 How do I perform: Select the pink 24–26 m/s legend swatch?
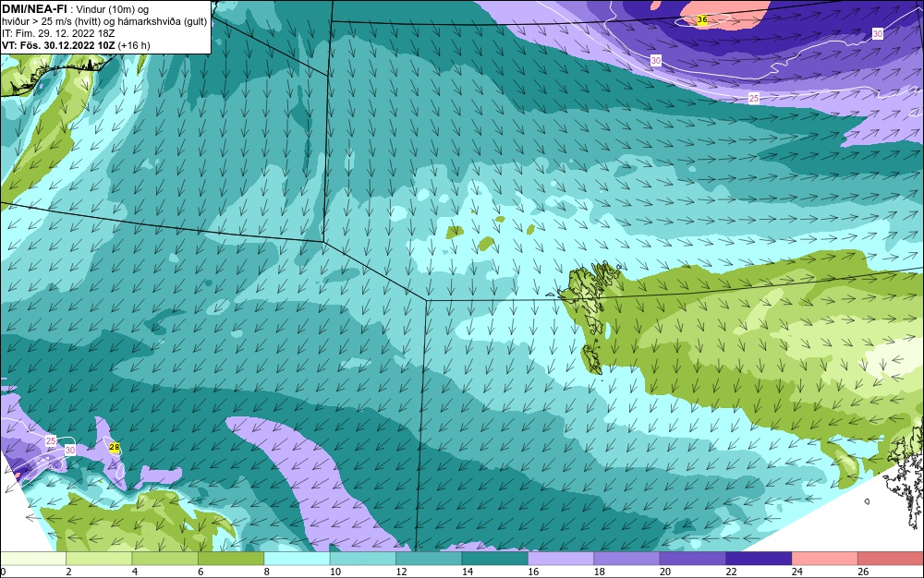tap(825, 559)
